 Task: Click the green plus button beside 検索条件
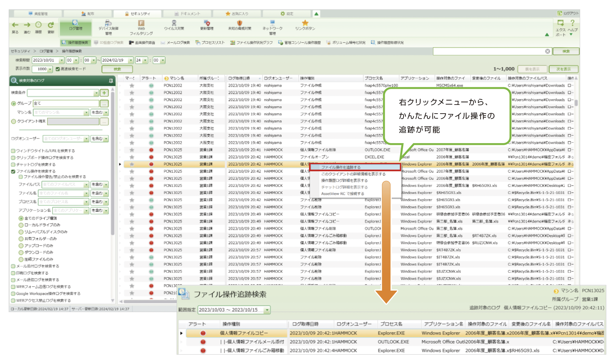pos(104,93)
